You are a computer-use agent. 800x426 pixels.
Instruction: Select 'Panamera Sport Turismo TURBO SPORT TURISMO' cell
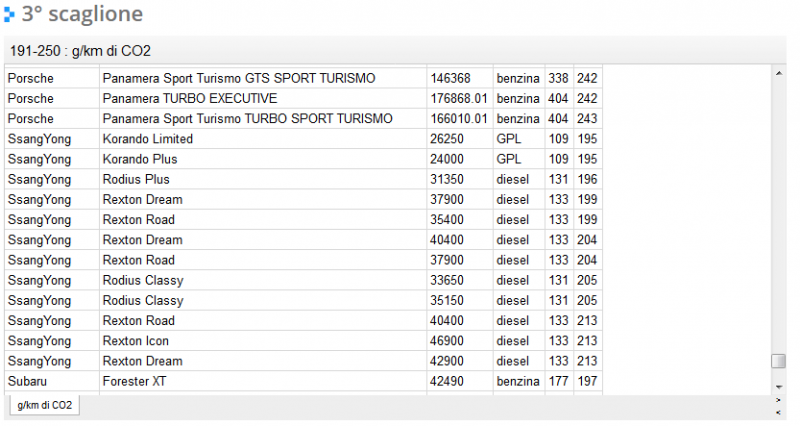(x=263, y=119)
